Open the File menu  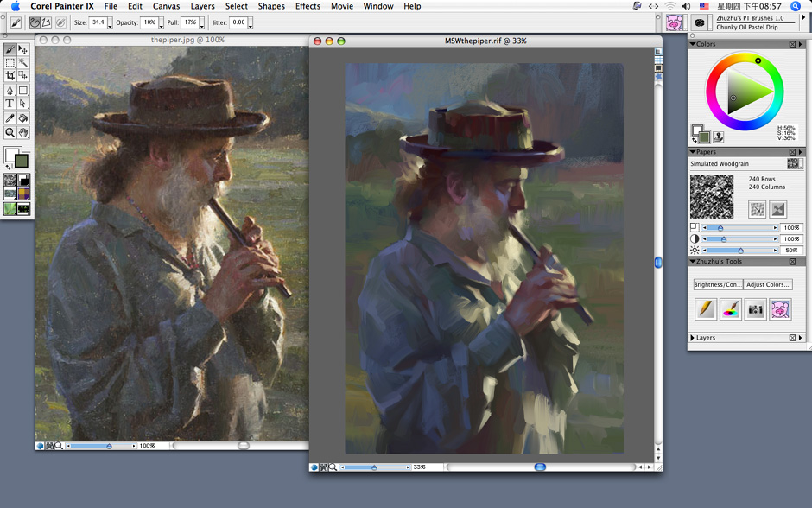coord(111,6)
